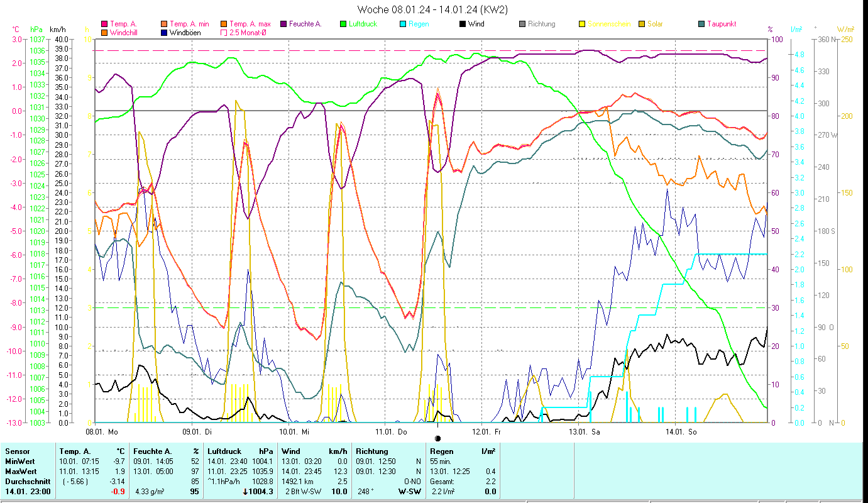
Task: Click the average temperature '-3.14'
Action: (118, 482)
